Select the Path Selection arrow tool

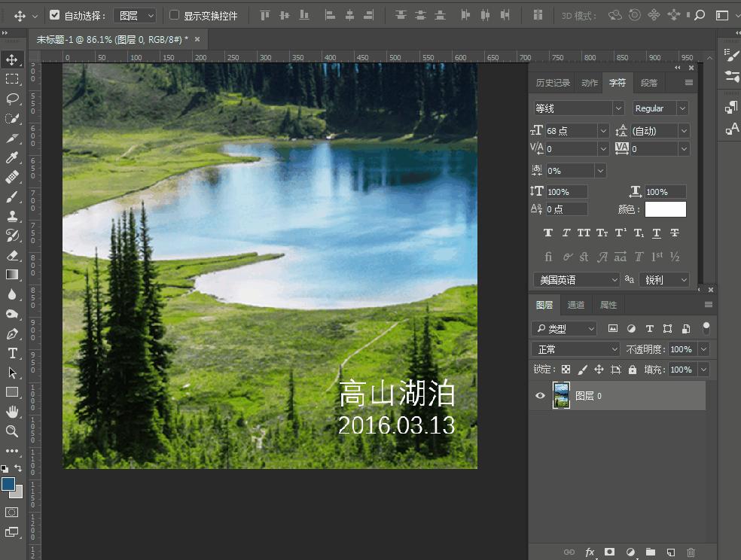tap(12, 373)
